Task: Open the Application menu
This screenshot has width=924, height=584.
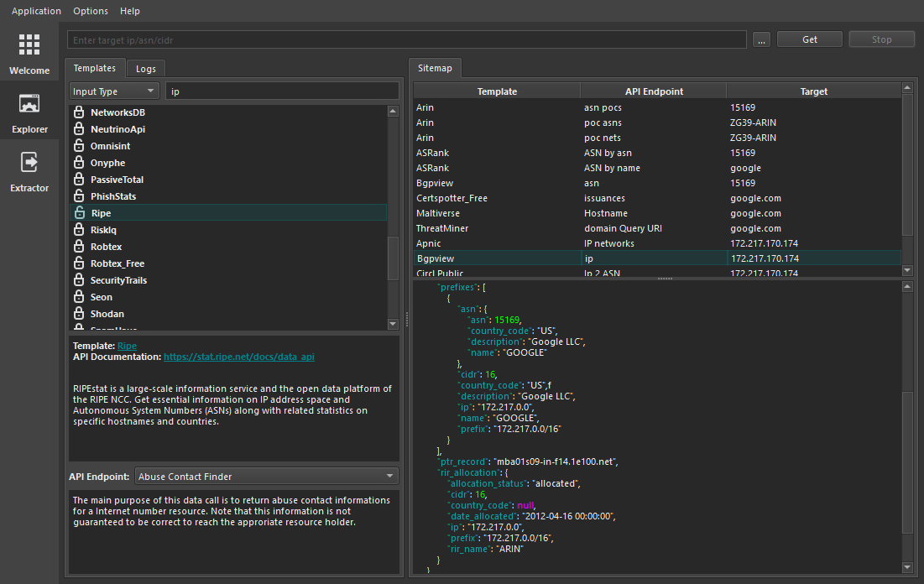Action: click(x=36, y=11)
